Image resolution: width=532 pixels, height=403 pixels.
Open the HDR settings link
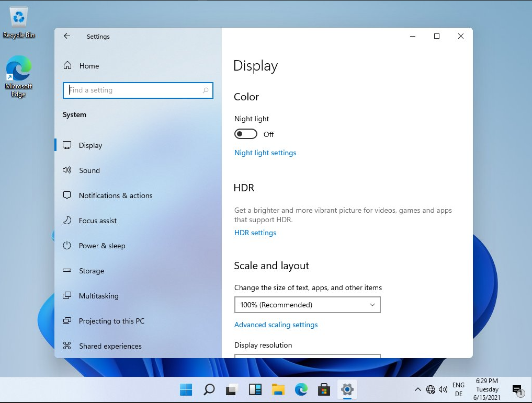coord(255,233)
